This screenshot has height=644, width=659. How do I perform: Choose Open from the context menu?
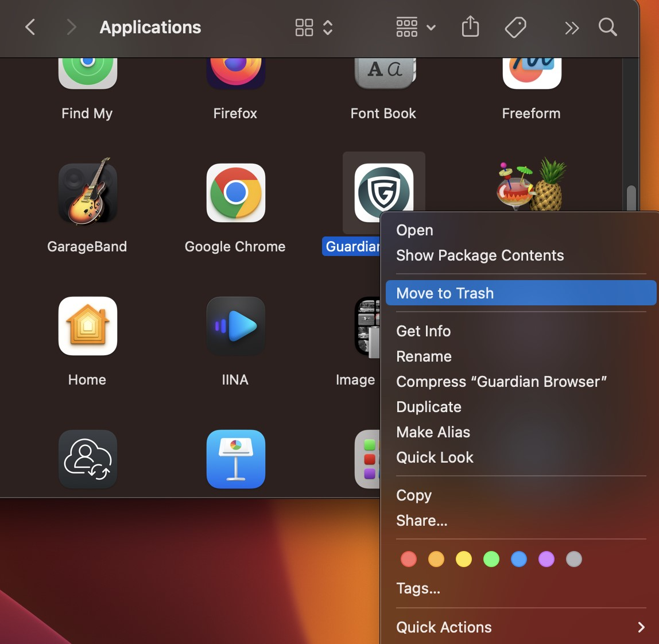pos(521,230)
